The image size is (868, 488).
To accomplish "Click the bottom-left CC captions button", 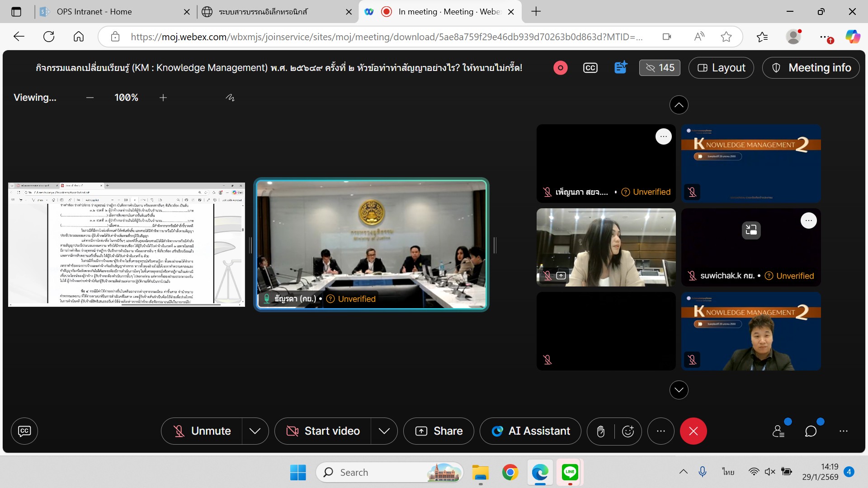I will coord(24,431).
